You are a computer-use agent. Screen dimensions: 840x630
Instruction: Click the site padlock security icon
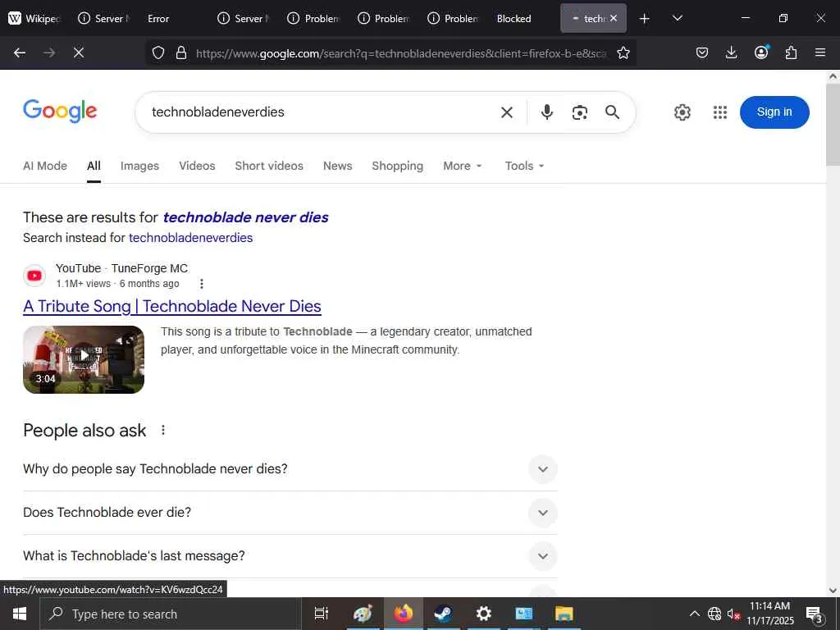(181, 52)
